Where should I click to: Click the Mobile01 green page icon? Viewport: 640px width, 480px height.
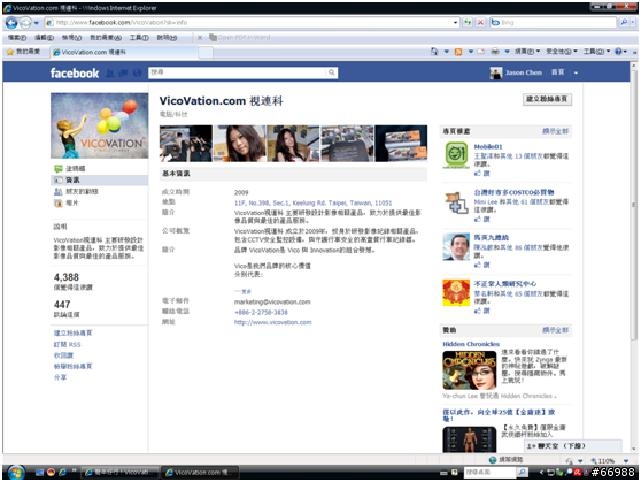pyautogui.click(x=456, y=155)
